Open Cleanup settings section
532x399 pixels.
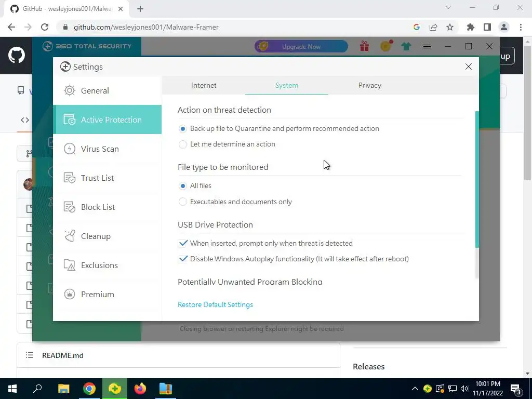(107, 236)
